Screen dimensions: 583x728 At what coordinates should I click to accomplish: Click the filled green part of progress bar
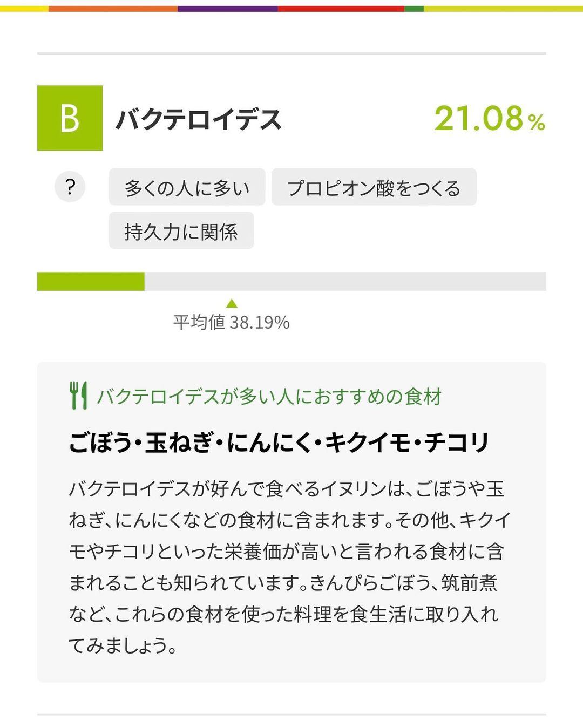[x=91, y=282]
